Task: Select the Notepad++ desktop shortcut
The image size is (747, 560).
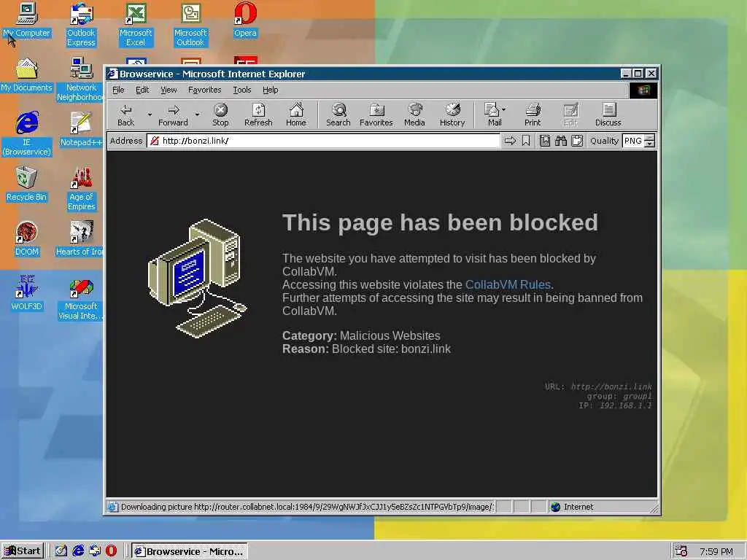Action: 81,130
